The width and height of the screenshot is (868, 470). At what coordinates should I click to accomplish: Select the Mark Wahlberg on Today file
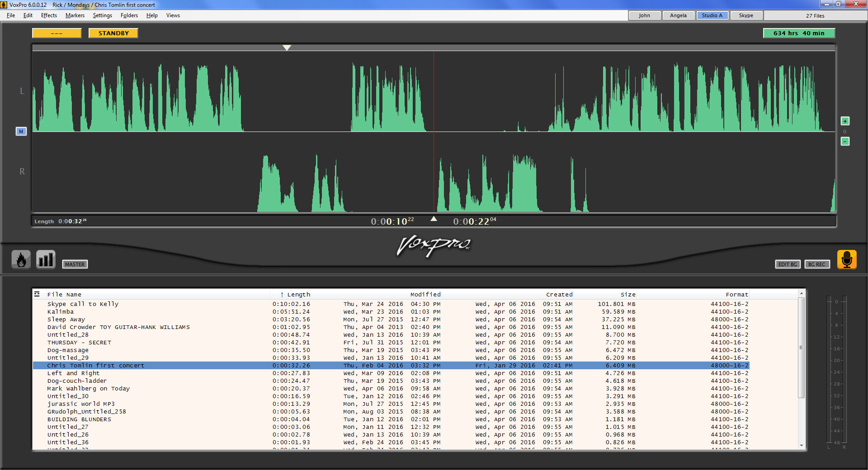pos(89,389)
